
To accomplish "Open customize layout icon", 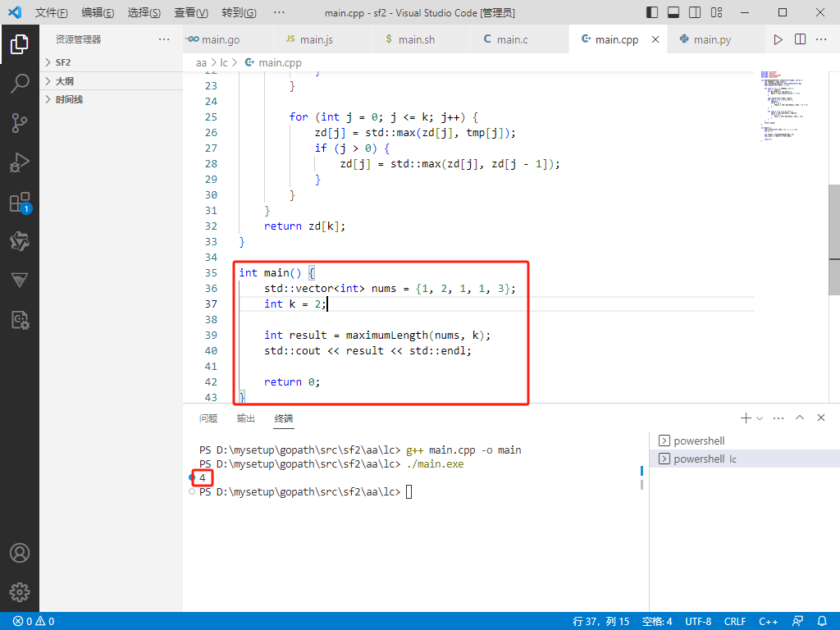I will pos(716,12).
